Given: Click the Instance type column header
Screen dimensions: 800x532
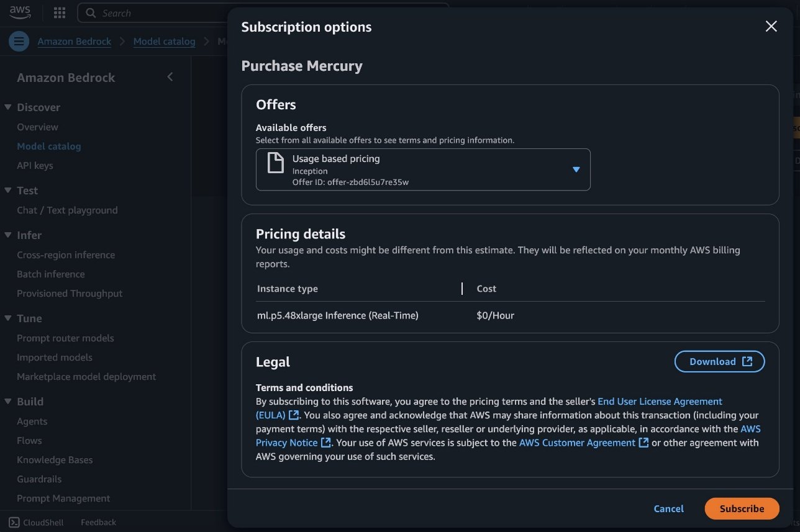Looking at the screenshot, I should [x=287, y=289].
